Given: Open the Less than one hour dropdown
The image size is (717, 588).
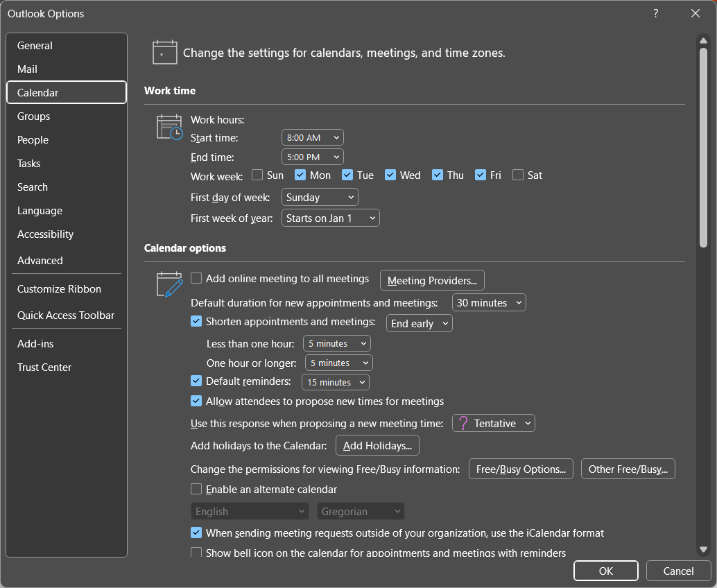Looking at the screenshot, I should pyautogui.click(x=337, y=343).
